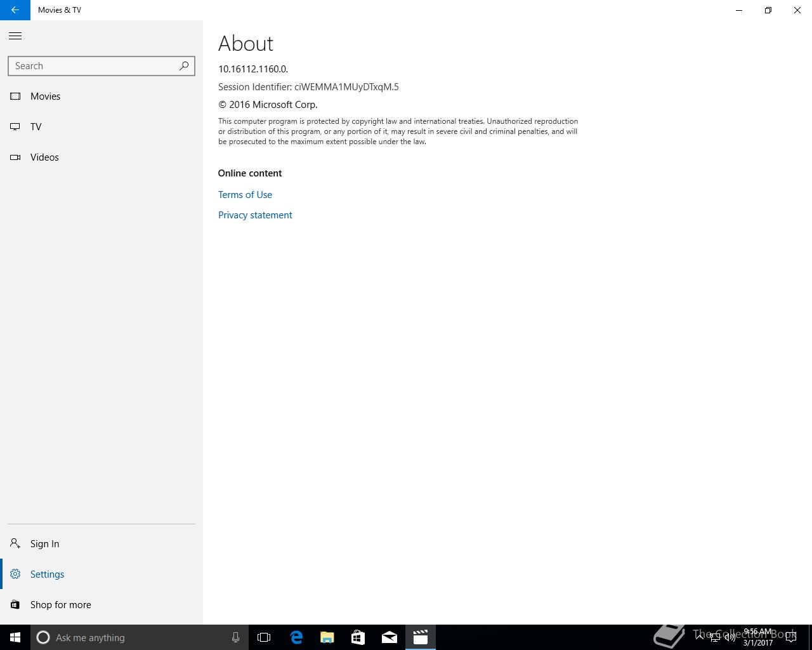Click the Cortana microphone icon
This screenshot has height=650, width=812.
click(235, 637)
